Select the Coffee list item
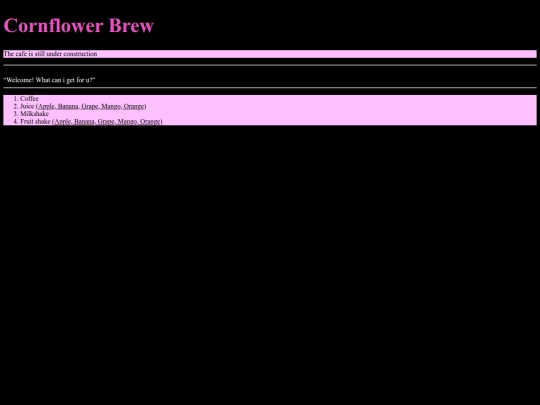Screen dimensions: 540x405 29,98
